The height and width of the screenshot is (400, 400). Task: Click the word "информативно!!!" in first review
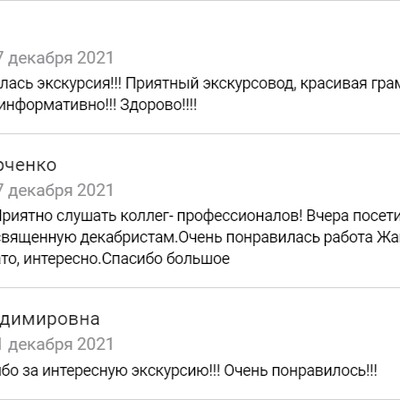point(58,105)
